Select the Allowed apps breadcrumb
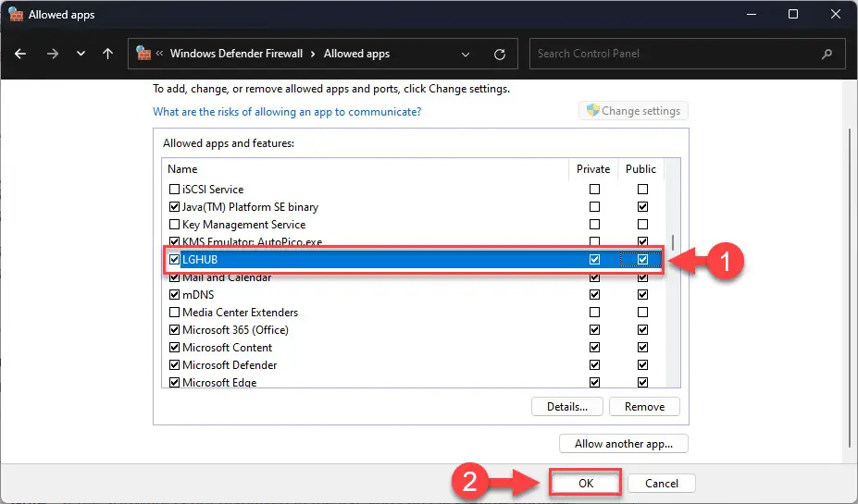858x504 pixels. (x=356, y=54)
